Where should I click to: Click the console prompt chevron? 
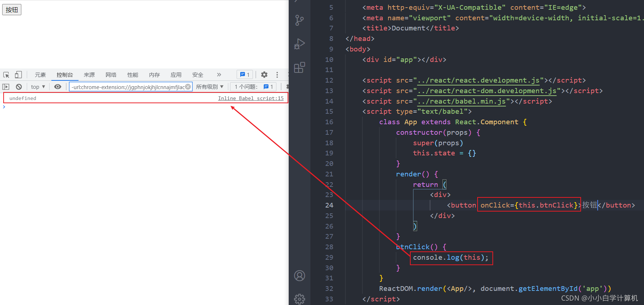(x=4, y=107)
